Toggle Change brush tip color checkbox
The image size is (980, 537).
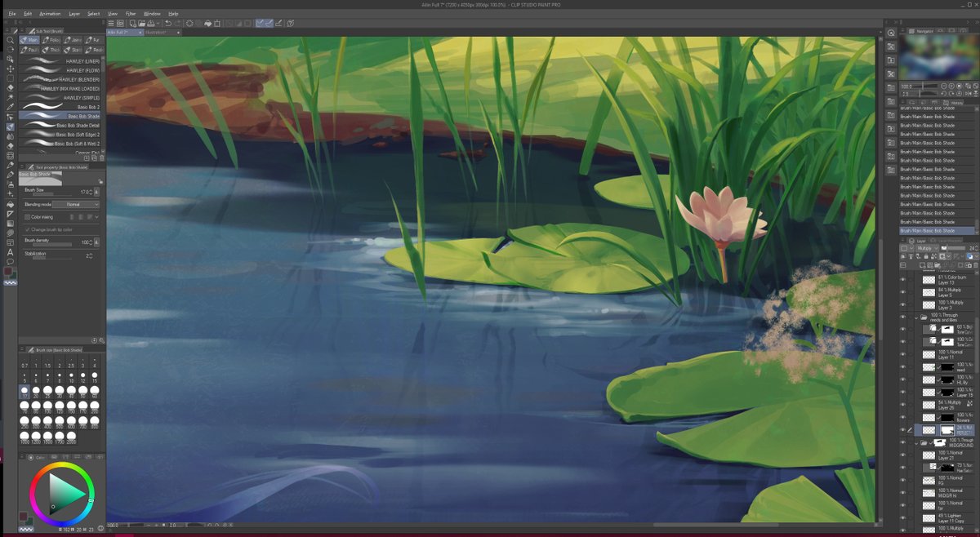(28, 229)
